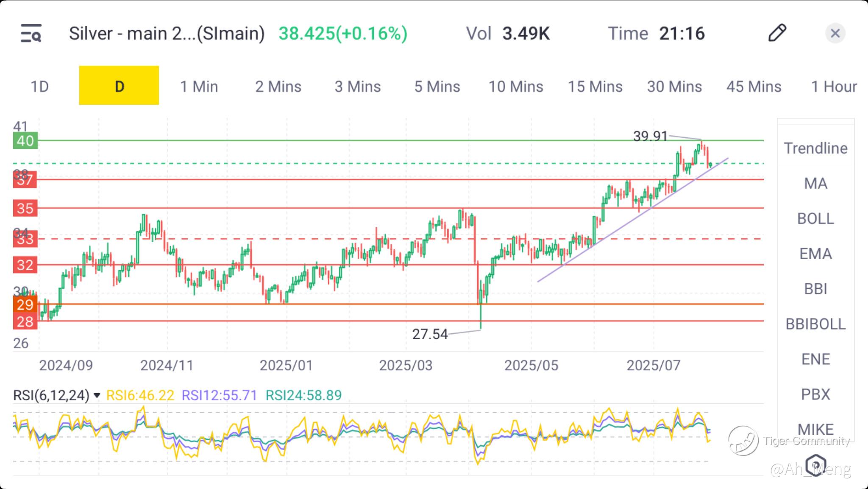Image resolution: width=868 pixels, height=489 pixels.
Task: Tap the pencil drawing tool icon
Action: pos(777,33)
